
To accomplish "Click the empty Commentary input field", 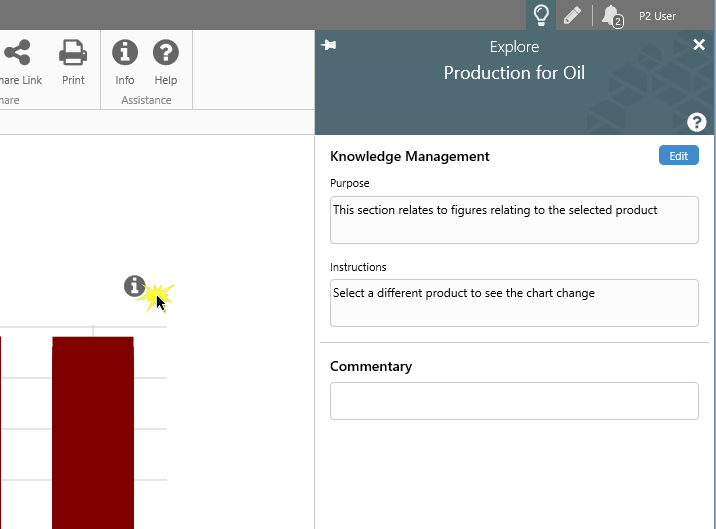I will click(x=514, y=401).
